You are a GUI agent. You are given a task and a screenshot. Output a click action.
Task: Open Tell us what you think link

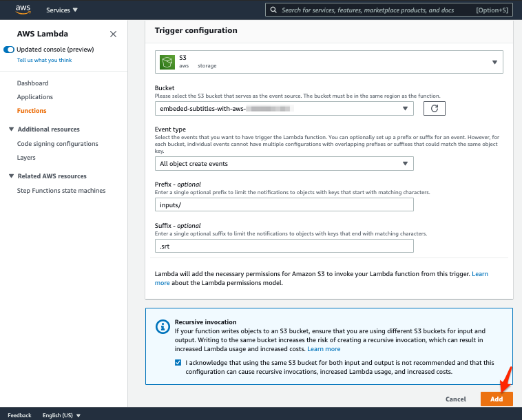[x=44, y=60]
